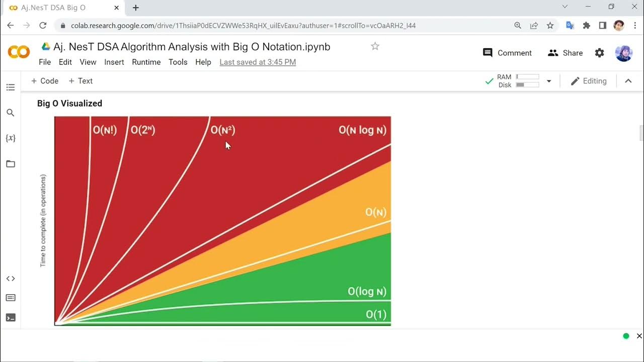Open the code snippets panel
This screenshot has width=644, height=362.
coord(11,279)
